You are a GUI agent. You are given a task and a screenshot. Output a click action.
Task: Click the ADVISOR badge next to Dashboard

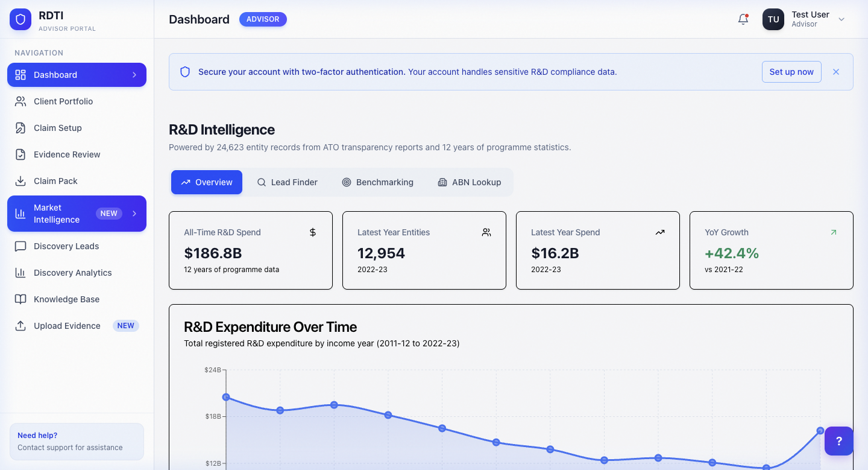pos(263,19)
